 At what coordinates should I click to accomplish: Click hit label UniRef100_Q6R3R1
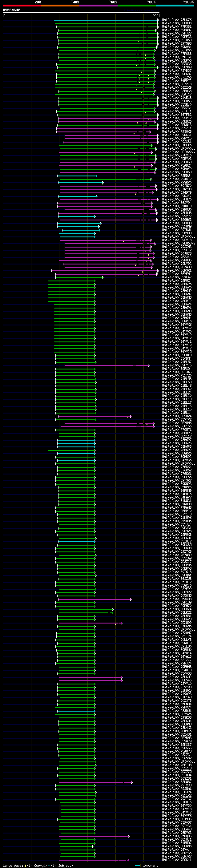coord(177,271)
